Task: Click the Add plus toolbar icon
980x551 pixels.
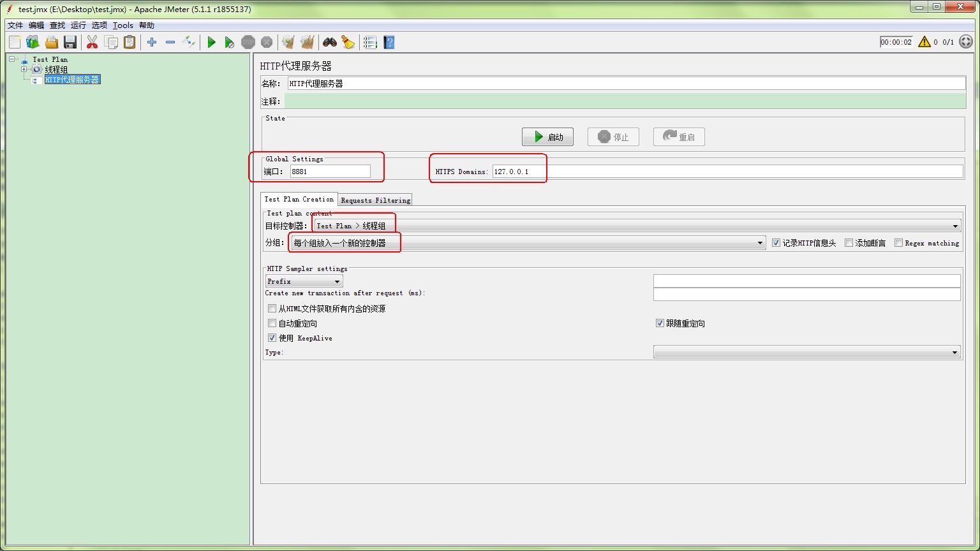Action: click(x=152, y=42)
